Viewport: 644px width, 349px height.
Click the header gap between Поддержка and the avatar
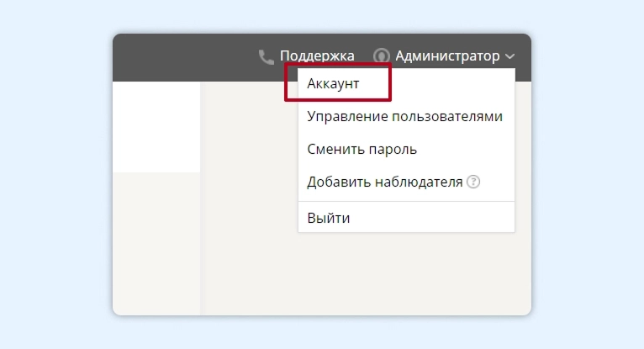coord(364,56)
